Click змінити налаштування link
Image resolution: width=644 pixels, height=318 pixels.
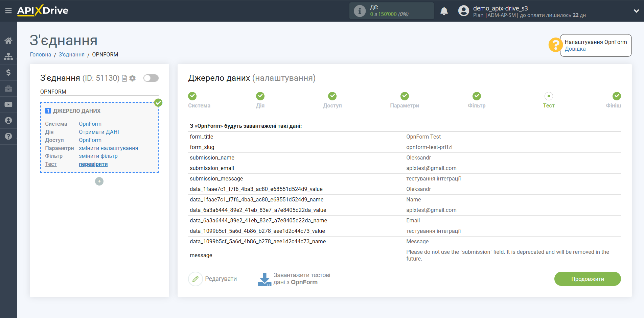(108, 148)
